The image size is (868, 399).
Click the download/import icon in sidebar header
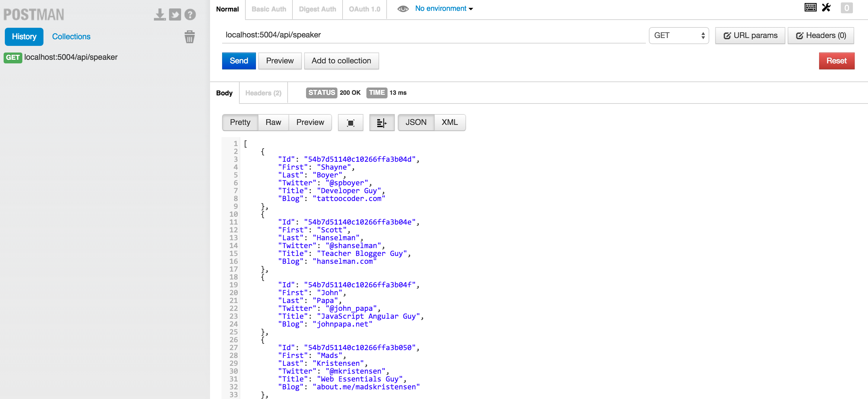click(x=160, y=14)
